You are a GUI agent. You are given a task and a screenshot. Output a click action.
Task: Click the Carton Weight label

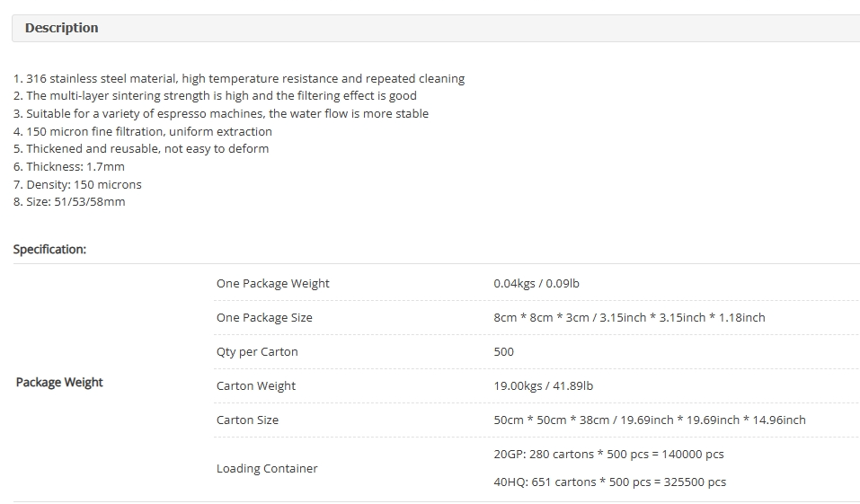coord(256,386)
